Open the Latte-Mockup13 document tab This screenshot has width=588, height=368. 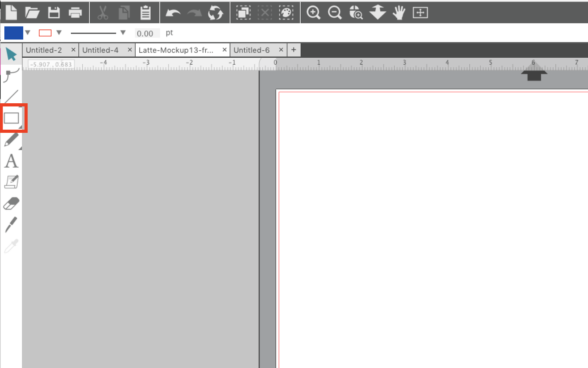coord(176,50)
